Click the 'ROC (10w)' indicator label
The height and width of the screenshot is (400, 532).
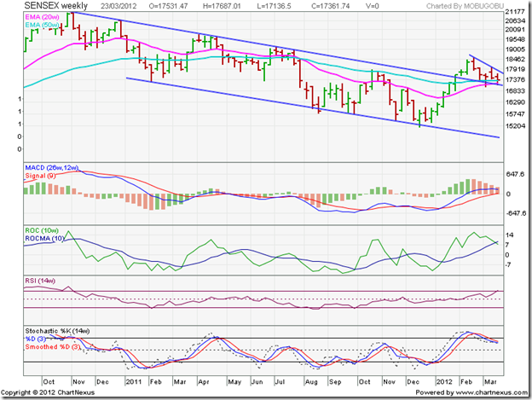click(42, 231)
